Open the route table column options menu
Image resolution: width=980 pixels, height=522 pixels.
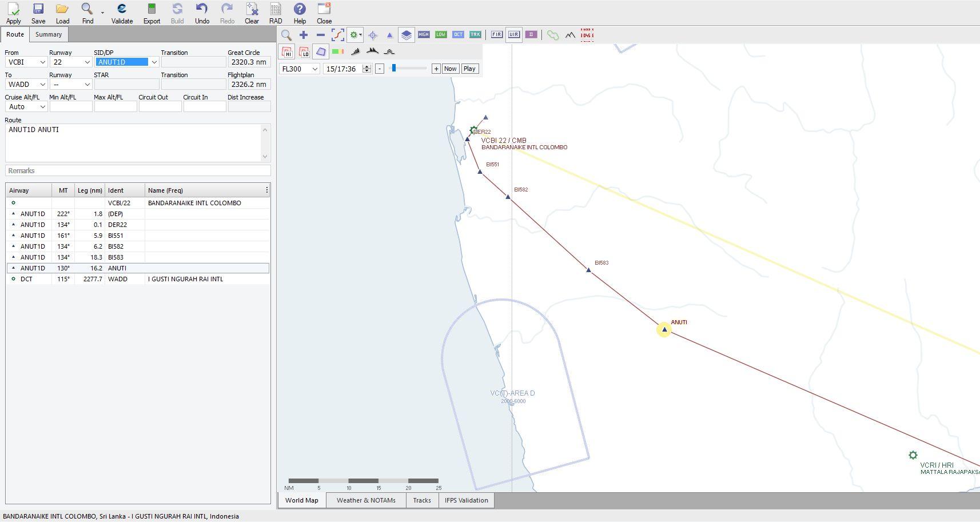tap(266, 190)
